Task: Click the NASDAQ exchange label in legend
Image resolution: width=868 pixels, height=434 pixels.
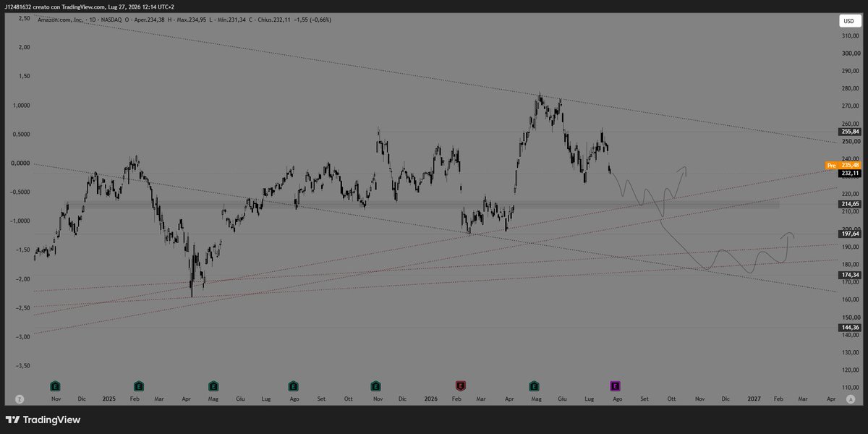Action: 112,20
